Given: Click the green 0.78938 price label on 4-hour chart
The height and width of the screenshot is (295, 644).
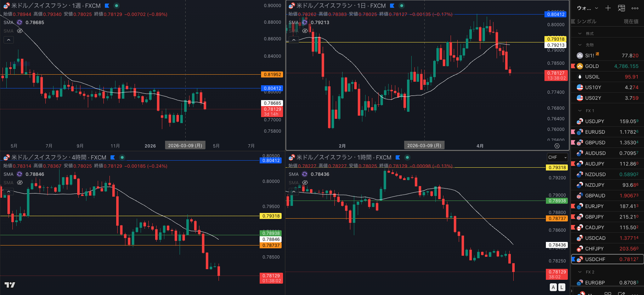Looking at the screenshot, I should click(271, 233).
